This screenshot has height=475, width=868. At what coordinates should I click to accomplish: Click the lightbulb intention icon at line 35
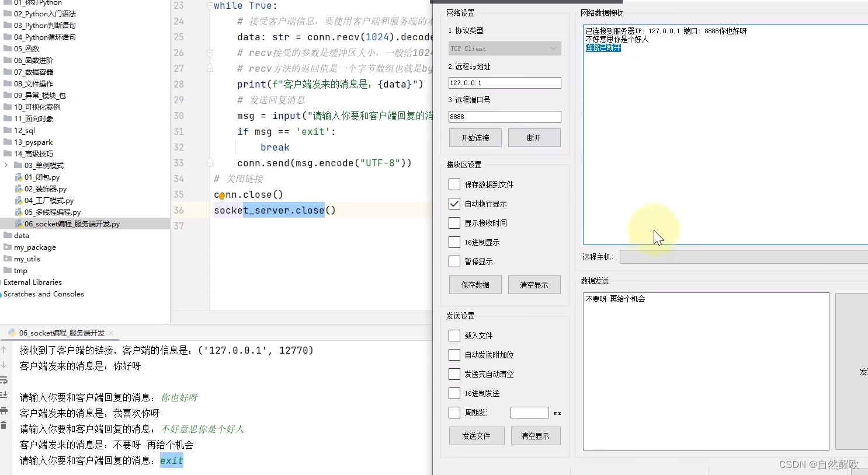222,196
